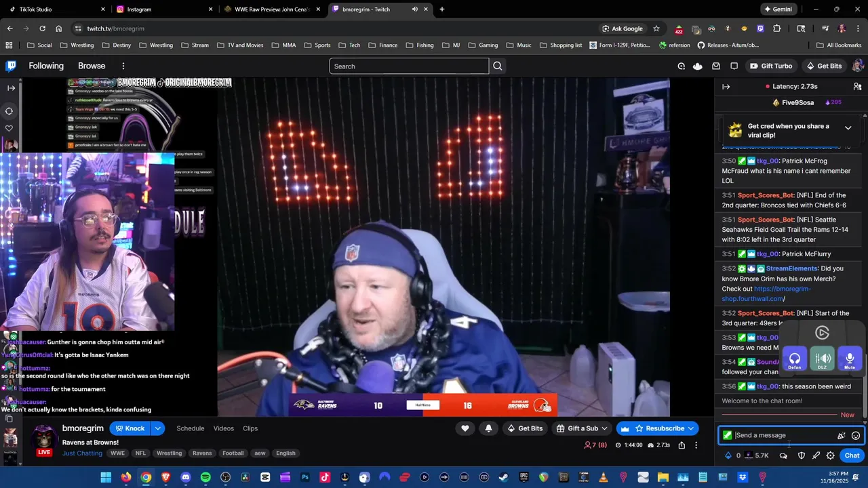Click the Chat send button
Image resolution: width=868 pixels, height=488 pixels.
[852, 455]
